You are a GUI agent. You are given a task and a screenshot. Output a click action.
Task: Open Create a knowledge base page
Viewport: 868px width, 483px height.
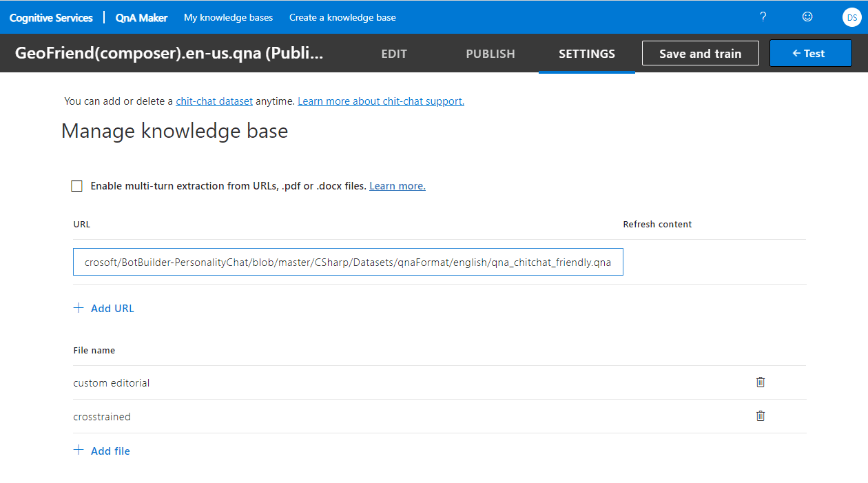pyautogui.click(x=342, y=17)
